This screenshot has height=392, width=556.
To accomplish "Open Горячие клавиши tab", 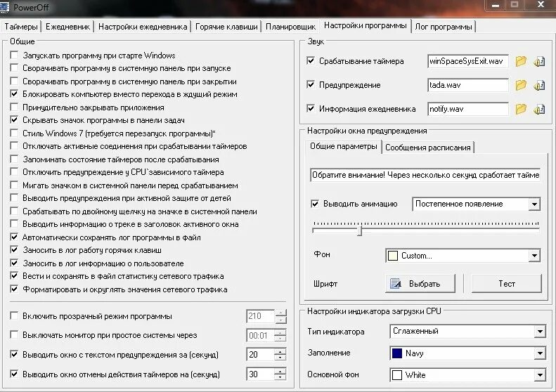I will point(226,27).
